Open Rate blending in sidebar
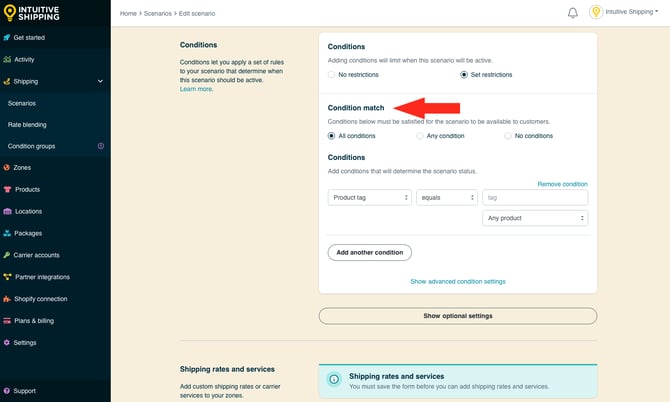The width and height of the screenshot is (670, 402). coord(27,124)
